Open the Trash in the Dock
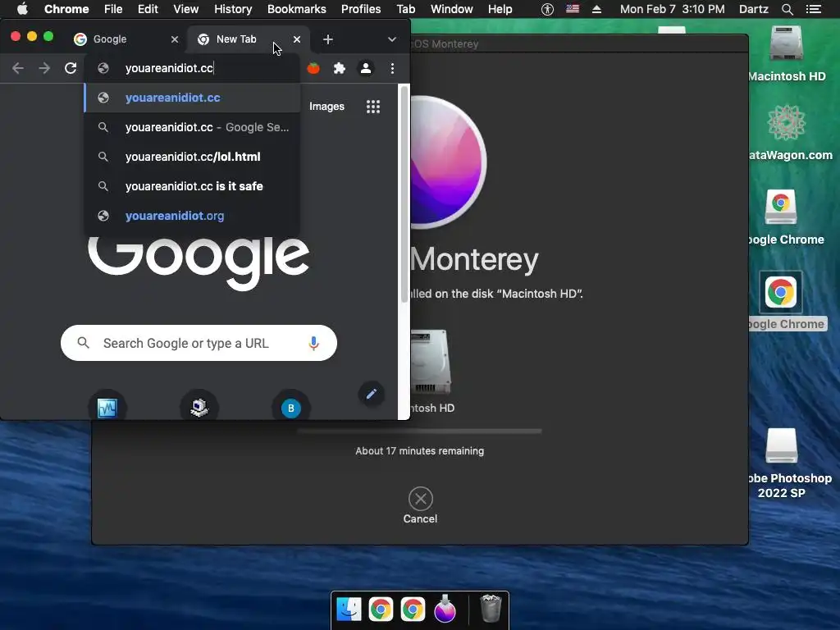Screen dimensions: 840x630 491,609
